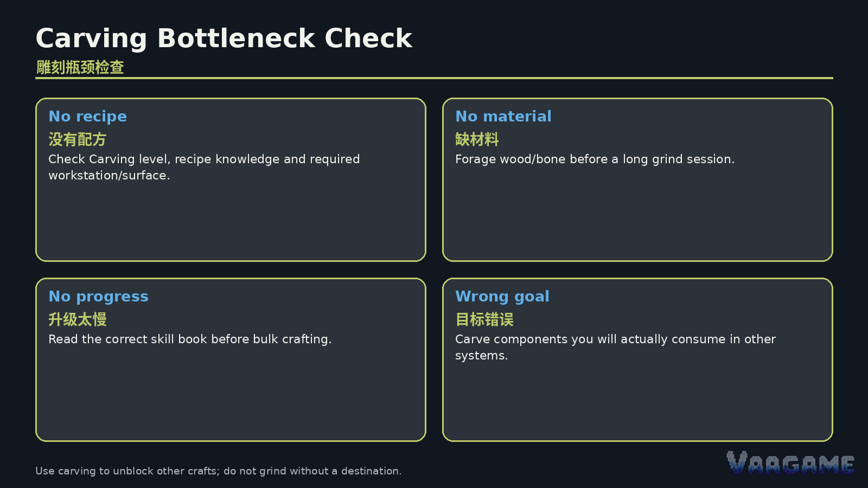The image size is (868, 488).
Task: Open the Wrong goal card heading
Action: coord(502,297)
